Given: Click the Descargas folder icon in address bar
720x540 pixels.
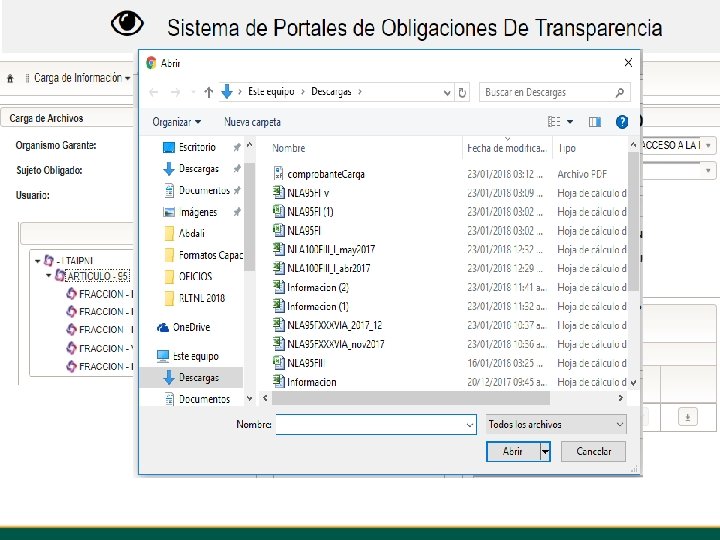Looking at the screenshot, I should [x=227, y=92].
